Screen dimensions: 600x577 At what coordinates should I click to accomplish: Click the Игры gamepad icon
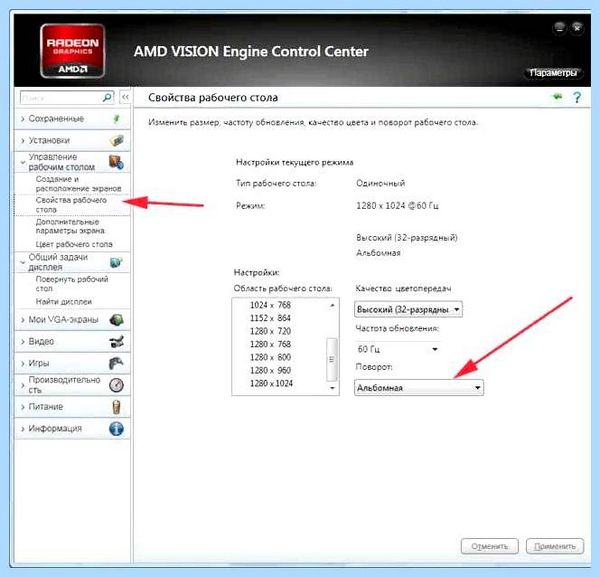[x=116, y=363]
